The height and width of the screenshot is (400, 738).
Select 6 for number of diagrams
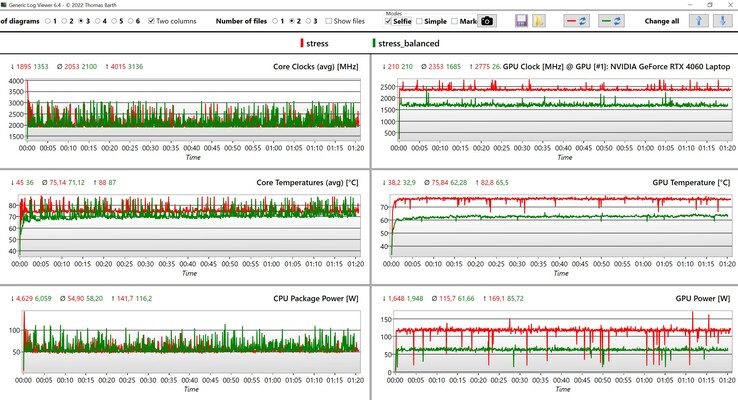pyautogui.click(x=130, y=21)
